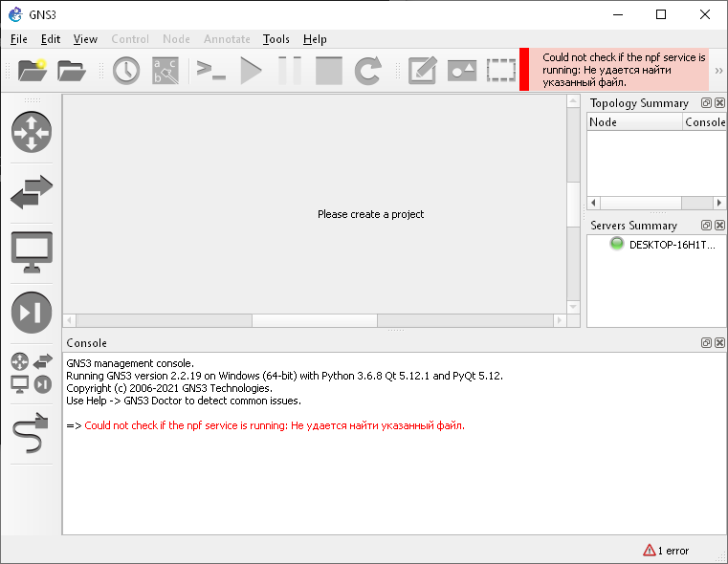Click the New blank project icon
The height and width of the screenshot is (564, 728).
point(33,71)
